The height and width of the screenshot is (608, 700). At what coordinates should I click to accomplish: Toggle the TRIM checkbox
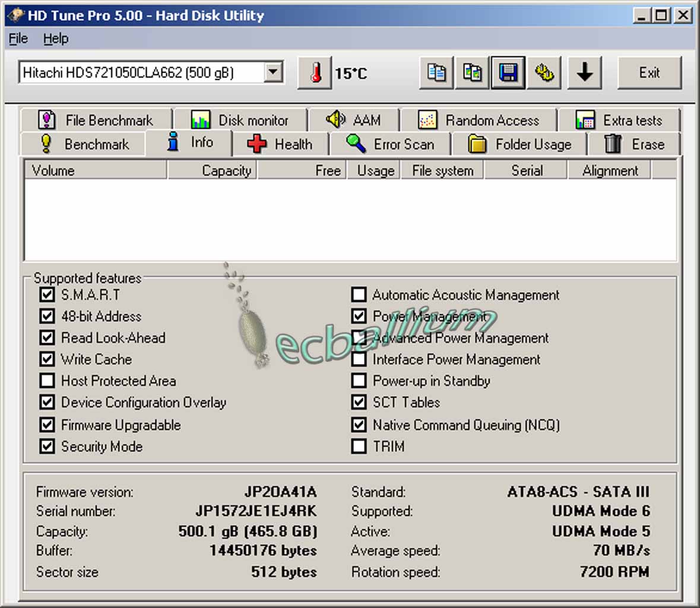pos(359,446)
